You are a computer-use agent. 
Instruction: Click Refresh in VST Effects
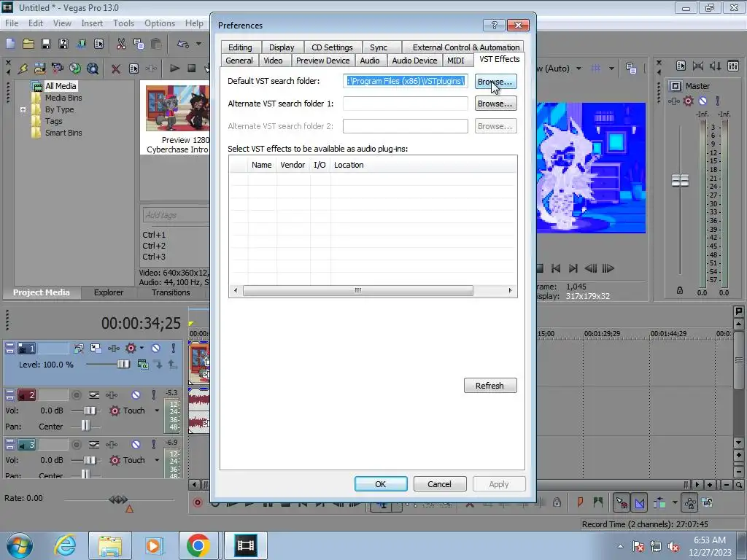(x=490, y=386)
